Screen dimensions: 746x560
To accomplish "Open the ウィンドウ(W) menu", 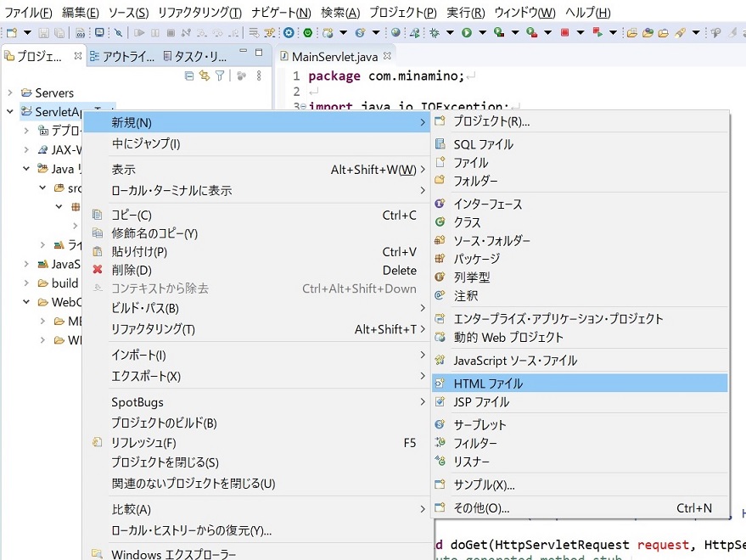I will coord(524,13).
